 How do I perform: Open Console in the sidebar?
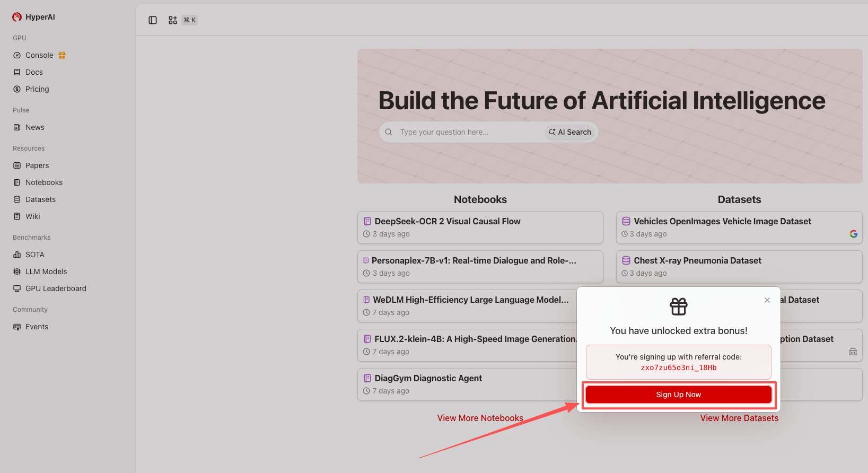click(x=39, y=55)
